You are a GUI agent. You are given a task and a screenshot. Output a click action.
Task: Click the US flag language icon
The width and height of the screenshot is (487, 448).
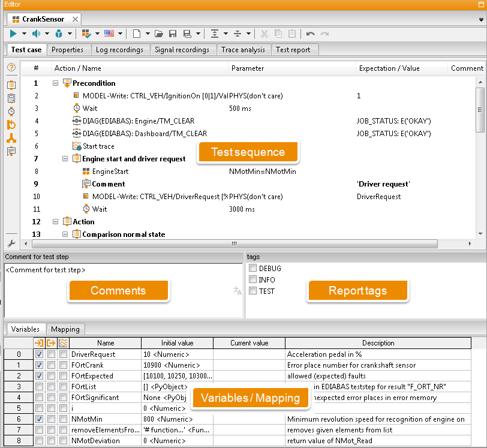click(109, 33)
